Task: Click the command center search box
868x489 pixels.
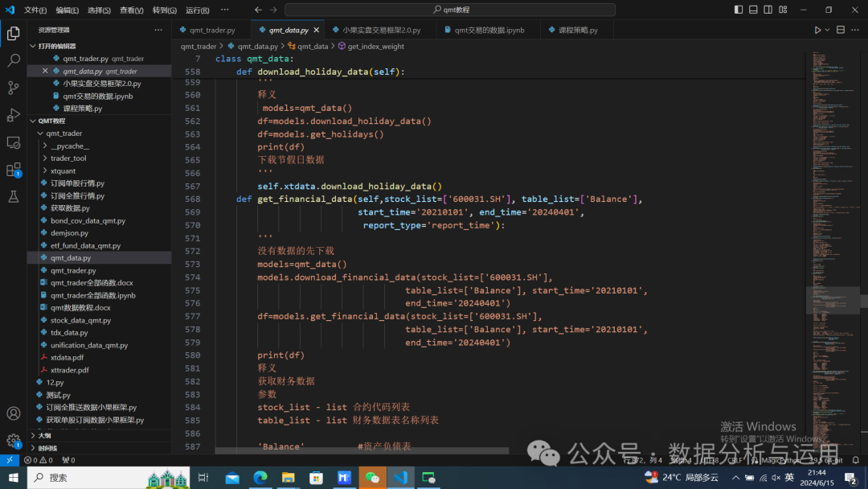Action: tap(449, 10)
